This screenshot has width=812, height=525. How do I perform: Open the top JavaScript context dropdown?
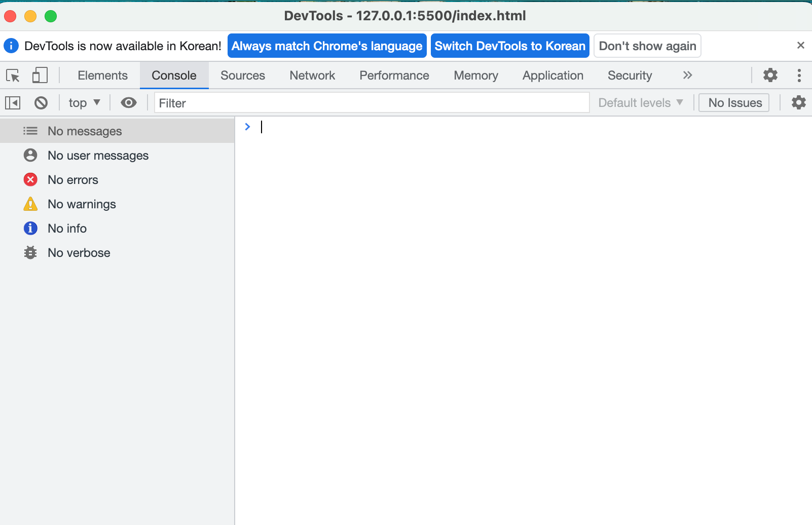[84, 103]
